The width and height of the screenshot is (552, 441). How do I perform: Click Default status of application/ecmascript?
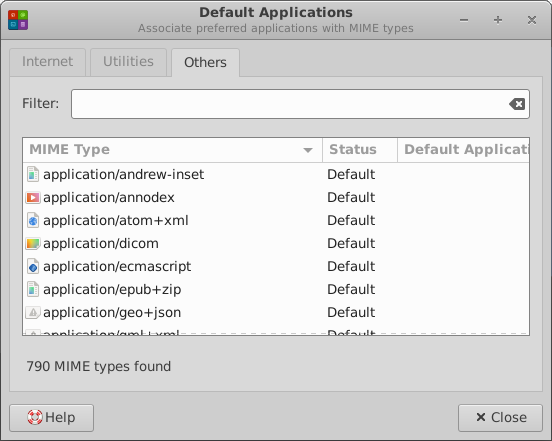click(351, 266)
